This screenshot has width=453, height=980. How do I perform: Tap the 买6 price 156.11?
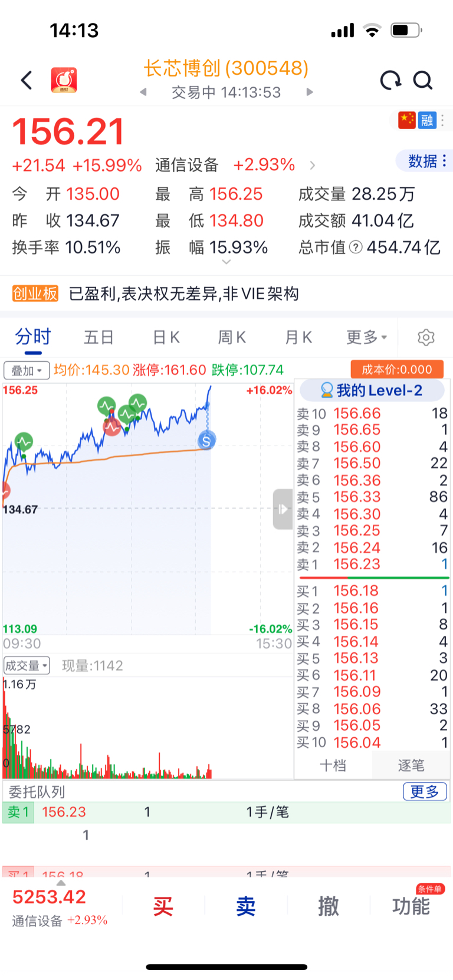point(354,675)
